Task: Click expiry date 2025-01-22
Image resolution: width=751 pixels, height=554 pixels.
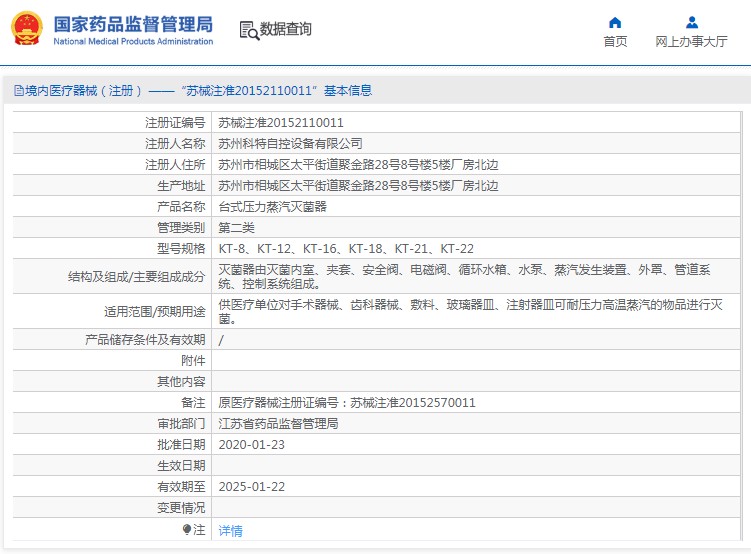Action: [251, 487]
